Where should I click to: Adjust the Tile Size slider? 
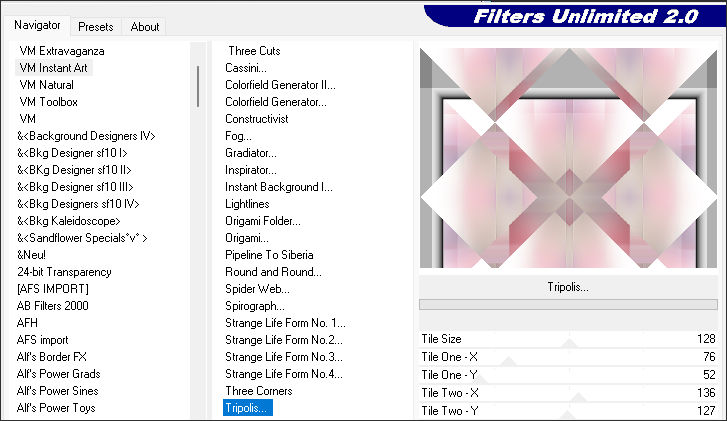570,339
